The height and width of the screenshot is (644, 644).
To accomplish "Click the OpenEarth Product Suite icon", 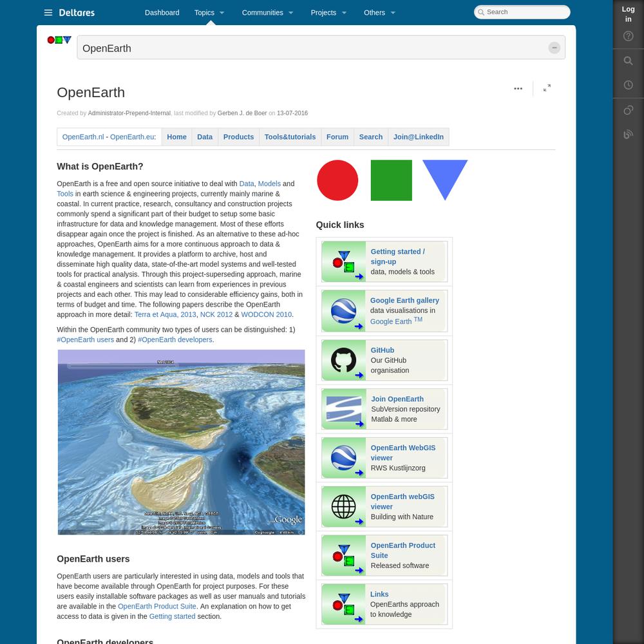I will pos(343,556).
